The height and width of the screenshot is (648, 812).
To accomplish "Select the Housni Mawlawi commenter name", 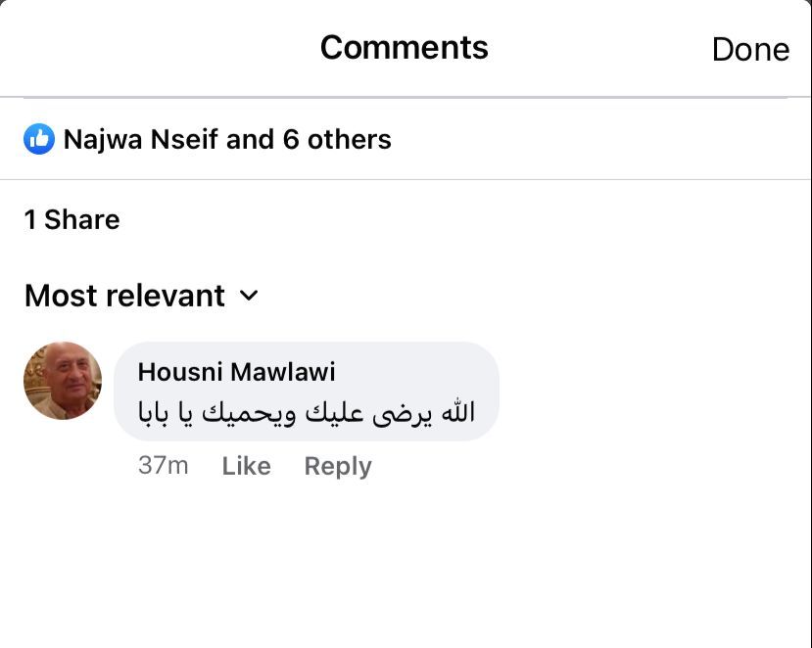I will click(237, 372).
